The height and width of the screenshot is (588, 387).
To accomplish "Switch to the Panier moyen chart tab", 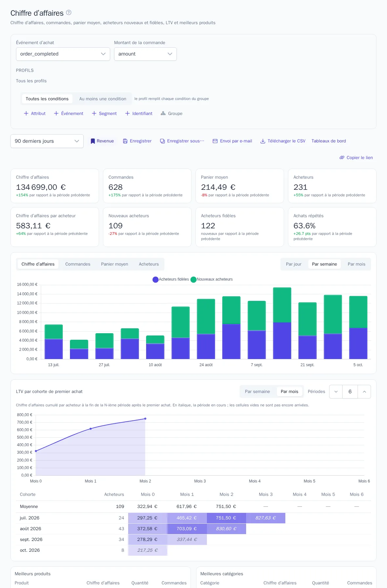I will 114,264.
